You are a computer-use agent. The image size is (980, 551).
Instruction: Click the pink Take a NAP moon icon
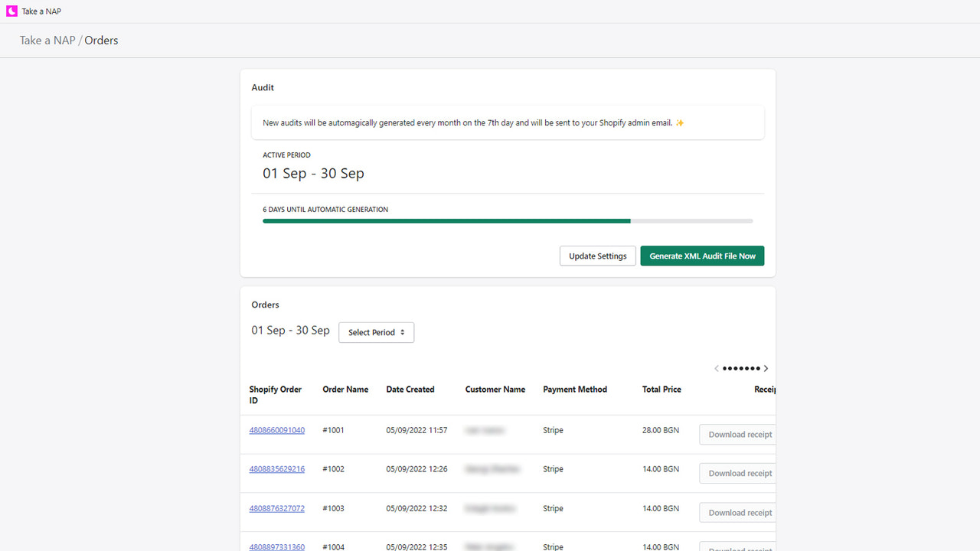[x=11, y=11]
